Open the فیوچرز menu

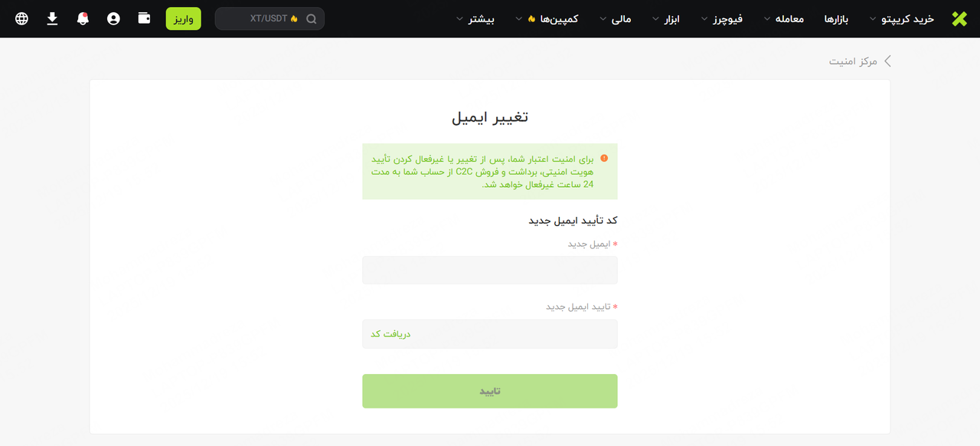click(x=723, y=18)
